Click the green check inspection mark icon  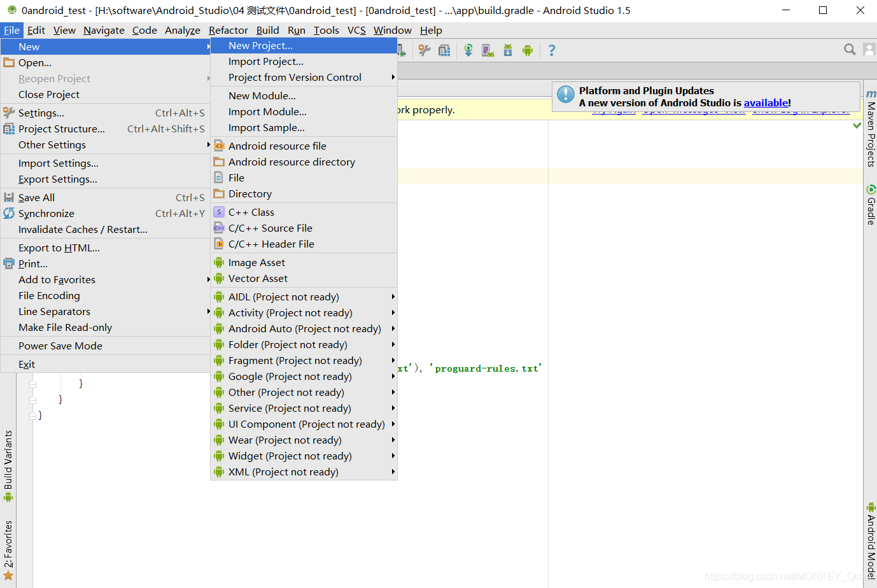pos(857,125)
